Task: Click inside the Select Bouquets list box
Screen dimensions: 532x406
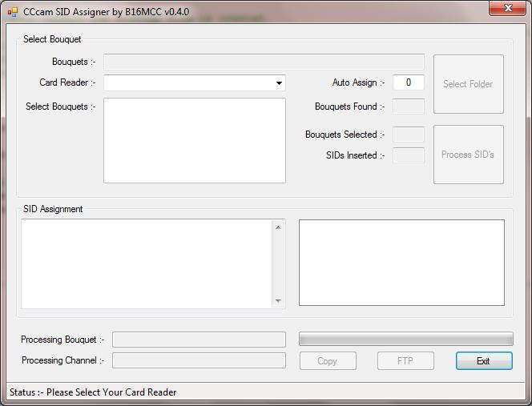Action: point(195,140)
